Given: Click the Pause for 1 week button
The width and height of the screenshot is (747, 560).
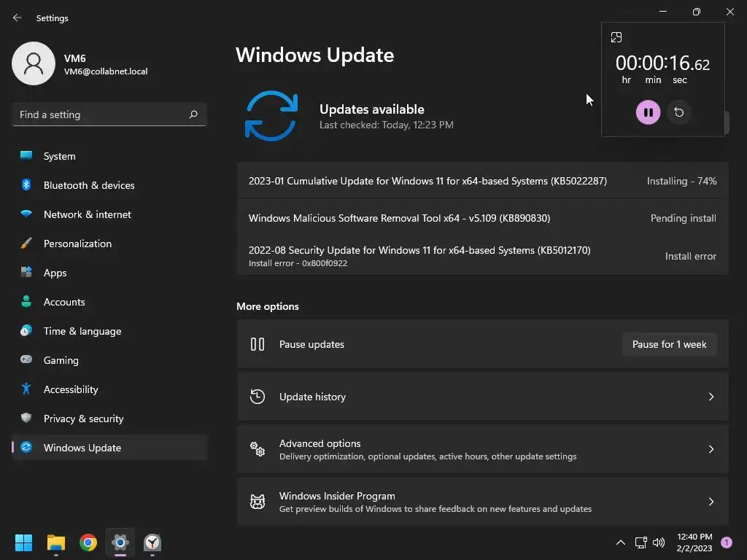Looking at the screenshot, I should (x=669, y=344).
